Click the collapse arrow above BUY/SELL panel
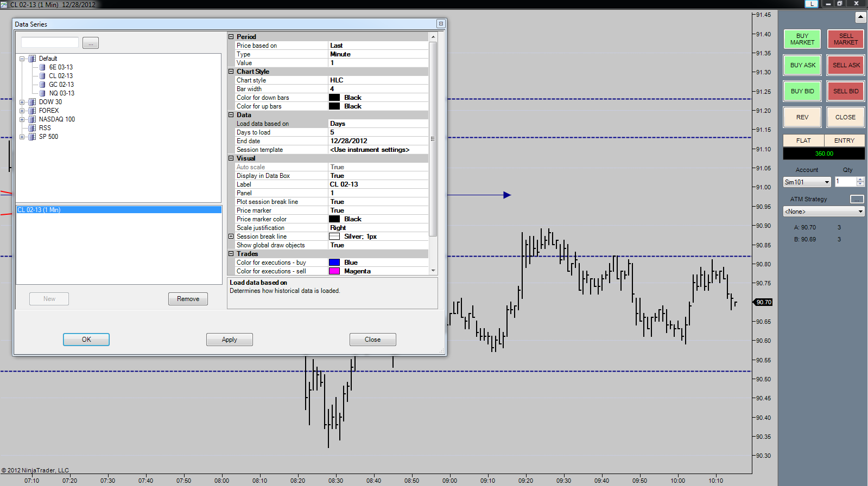The height and width of the screenshot is (486, 868). [860, 17]
